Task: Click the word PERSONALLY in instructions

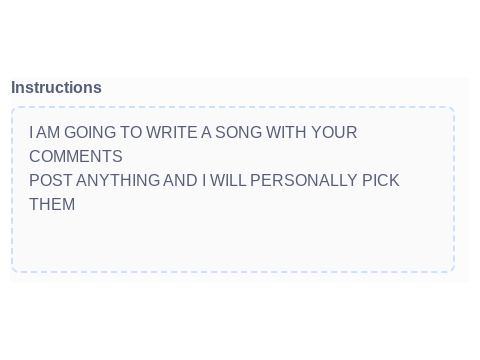Action: (304, 180)
